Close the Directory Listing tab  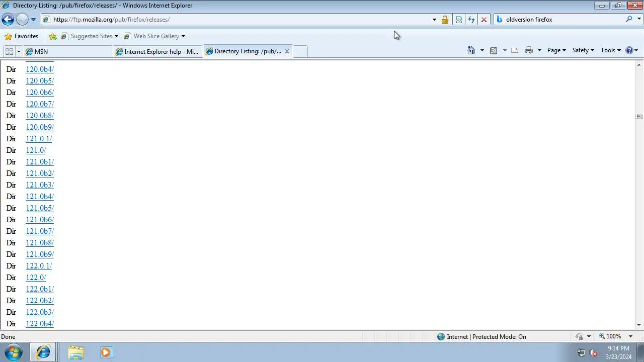pos(287,51)
